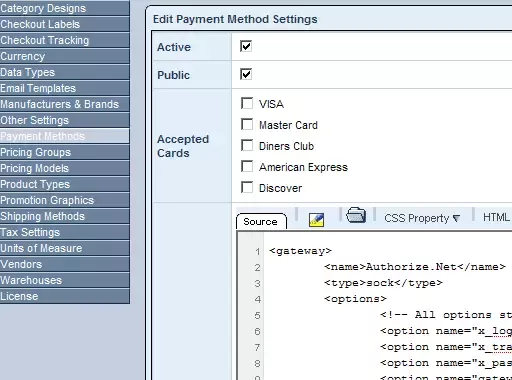Click the Authorize.Net name line in code
The image size is (512, 380).
tap(415, 267)
